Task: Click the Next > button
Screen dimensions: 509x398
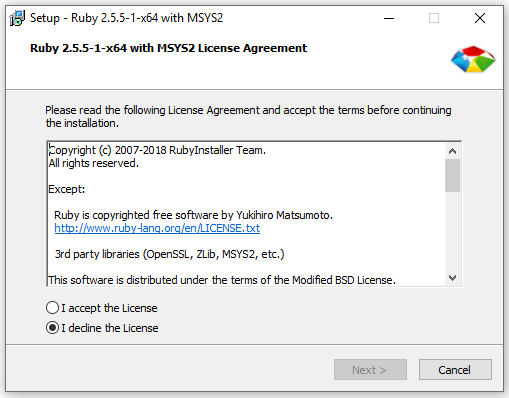Action: click(370, 369)
